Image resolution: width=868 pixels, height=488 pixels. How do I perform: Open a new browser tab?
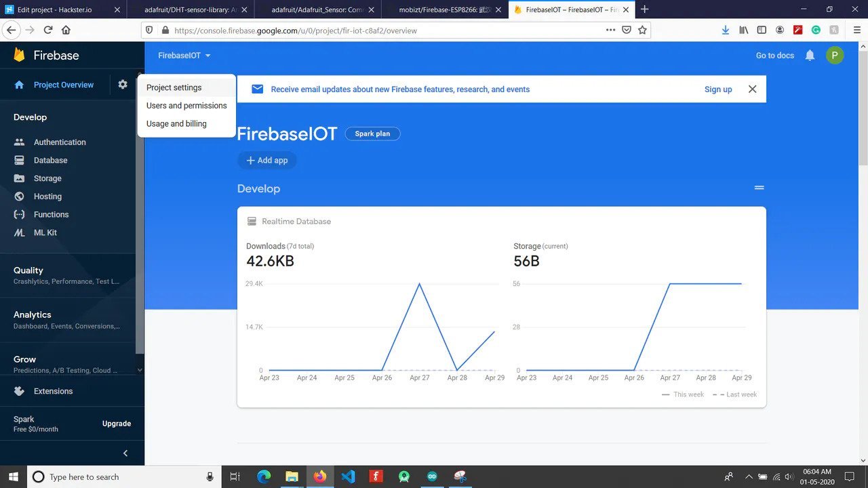coord(645,9)
